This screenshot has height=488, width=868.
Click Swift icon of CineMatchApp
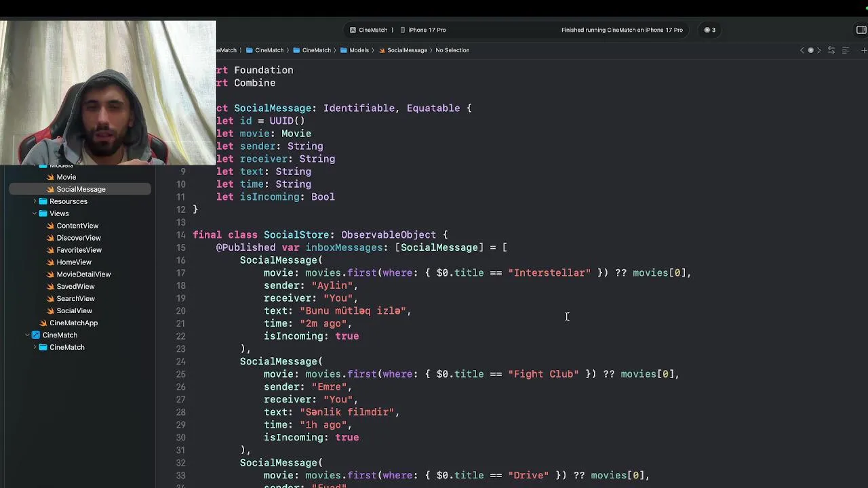pyautogui.click(x=43, y=323)
